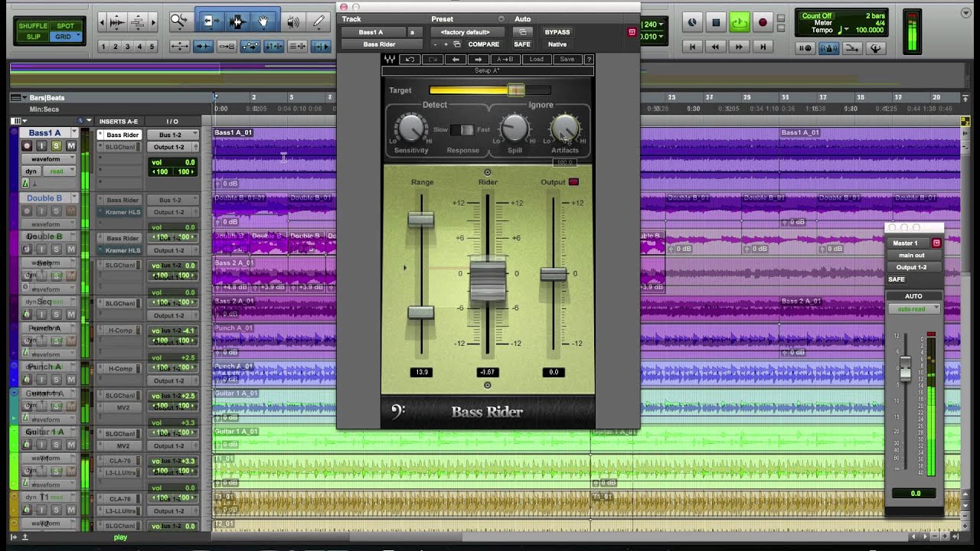Select the Spot edit mode
Image resolution: width=980 pixels, height=551 pixels.
[65, 26]
